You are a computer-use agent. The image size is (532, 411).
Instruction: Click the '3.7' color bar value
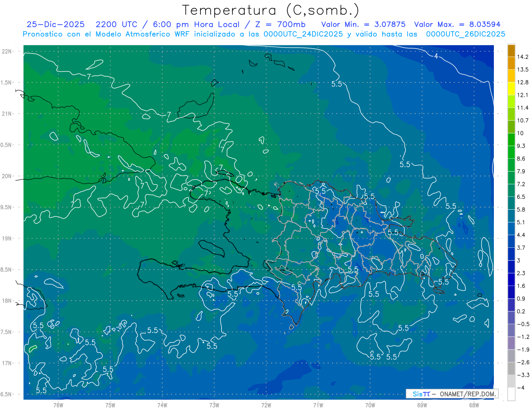point(521,248)
